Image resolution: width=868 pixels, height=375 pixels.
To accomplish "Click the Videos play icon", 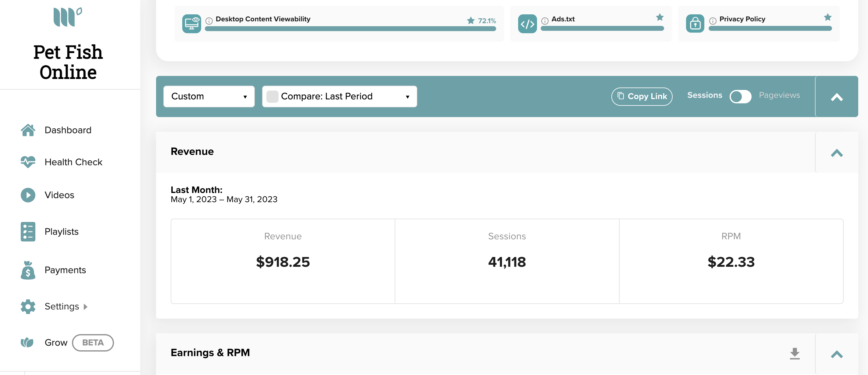I will (x=28, y=195).
